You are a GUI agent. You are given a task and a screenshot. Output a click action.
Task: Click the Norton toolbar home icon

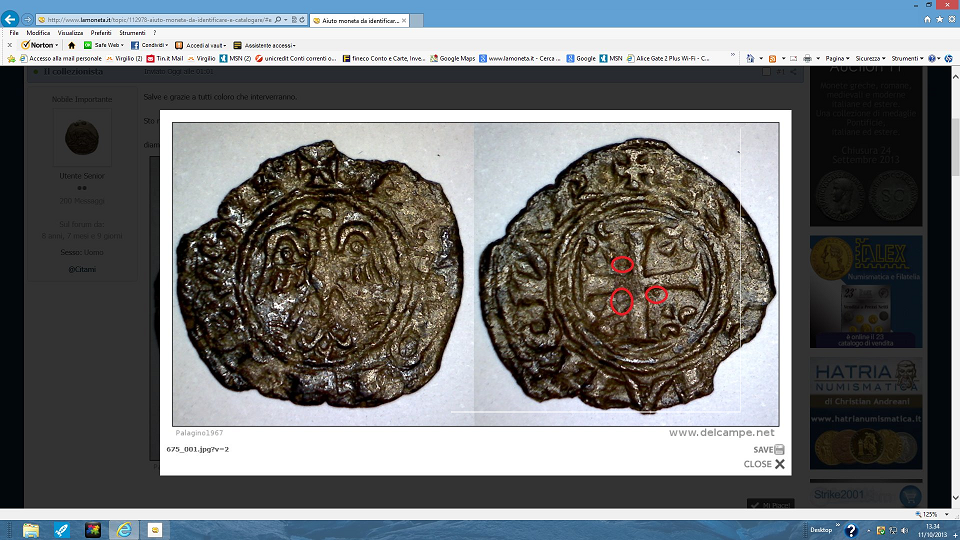tap(72, 45)
